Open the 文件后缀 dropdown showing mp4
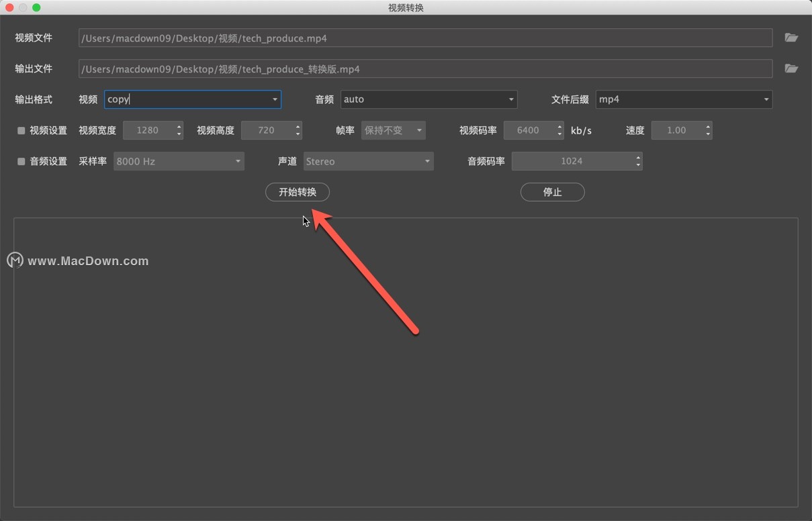 pyautogui.click(x=684, y=99)
